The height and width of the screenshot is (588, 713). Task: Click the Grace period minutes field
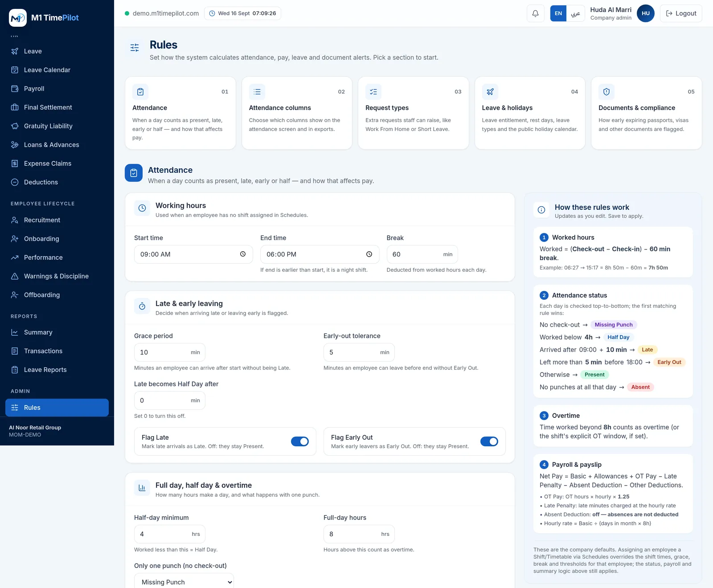click(170, 352)
